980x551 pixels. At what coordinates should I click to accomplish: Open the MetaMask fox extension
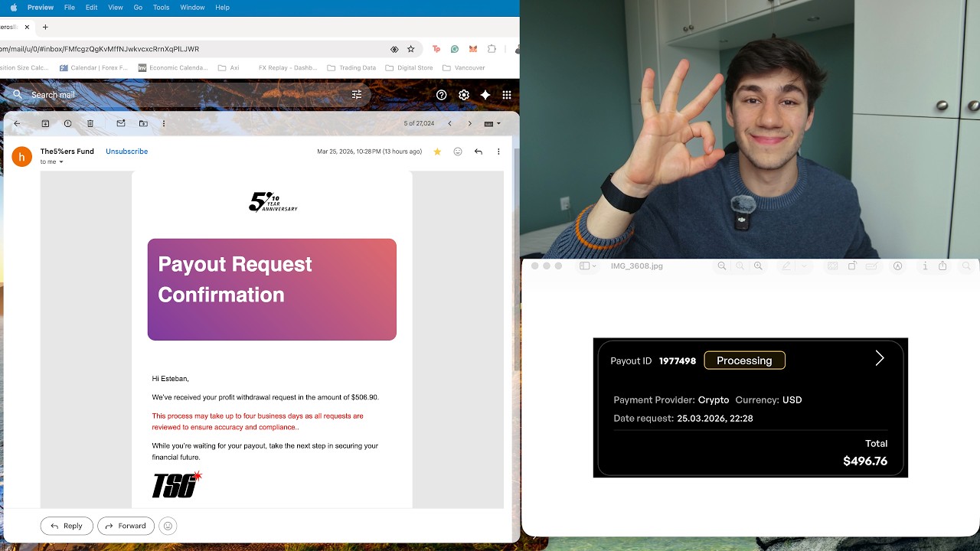(473, 49)
